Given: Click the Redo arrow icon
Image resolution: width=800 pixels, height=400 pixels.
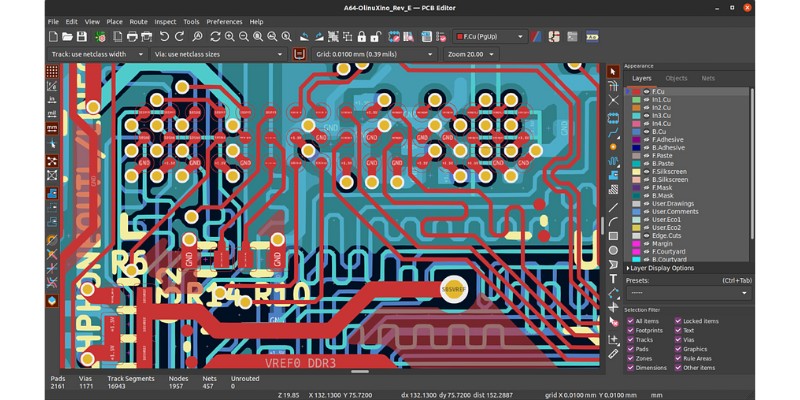Looking at the screenshot, I should (x=179, y=37).
